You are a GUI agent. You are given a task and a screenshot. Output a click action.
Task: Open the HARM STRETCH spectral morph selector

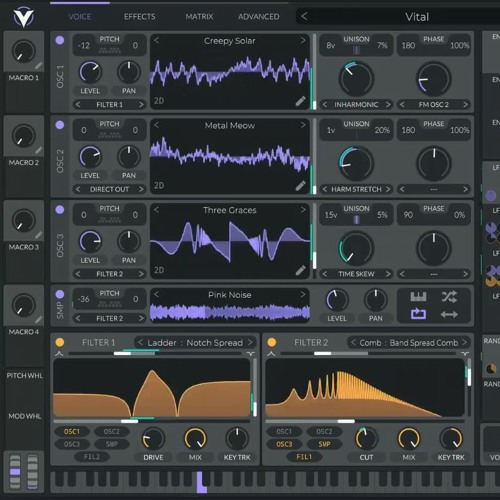[356, 189]
